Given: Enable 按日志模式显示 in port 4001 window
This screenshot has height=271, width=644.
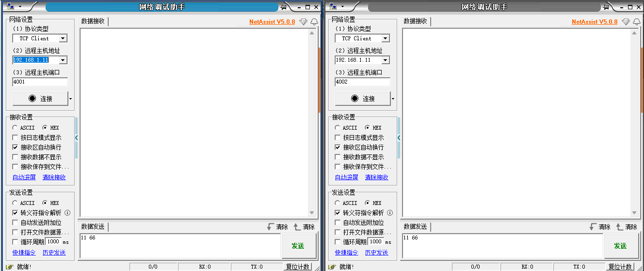Looking at the screenshot, I should (x=16, y=137).
